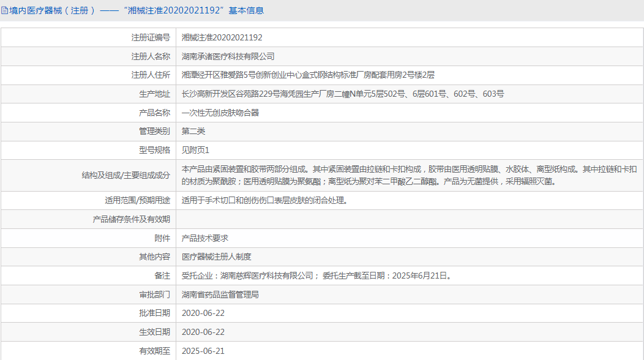Click the 适用范围 intended use description
This screenshot has width=644, height=360.
point(264,200)
